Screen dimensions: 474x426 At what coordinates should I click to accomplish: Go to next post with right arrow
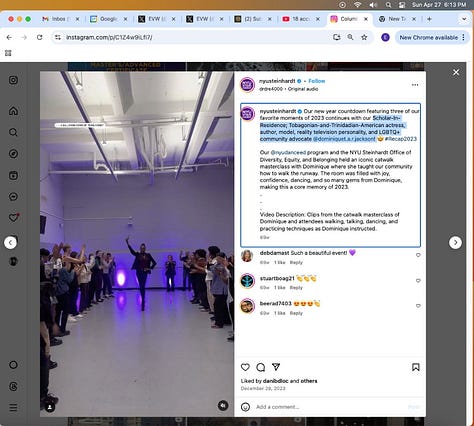point(455,242)
